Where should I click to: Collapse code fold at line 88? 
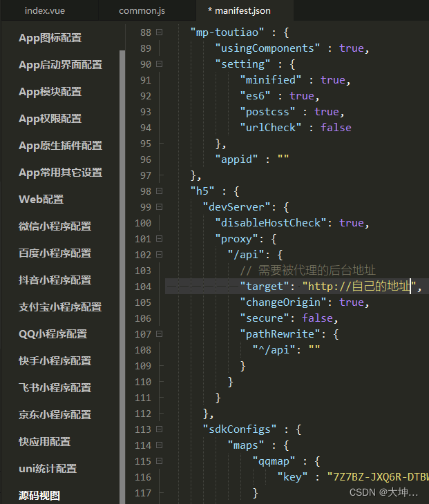[x=159, y=32]
